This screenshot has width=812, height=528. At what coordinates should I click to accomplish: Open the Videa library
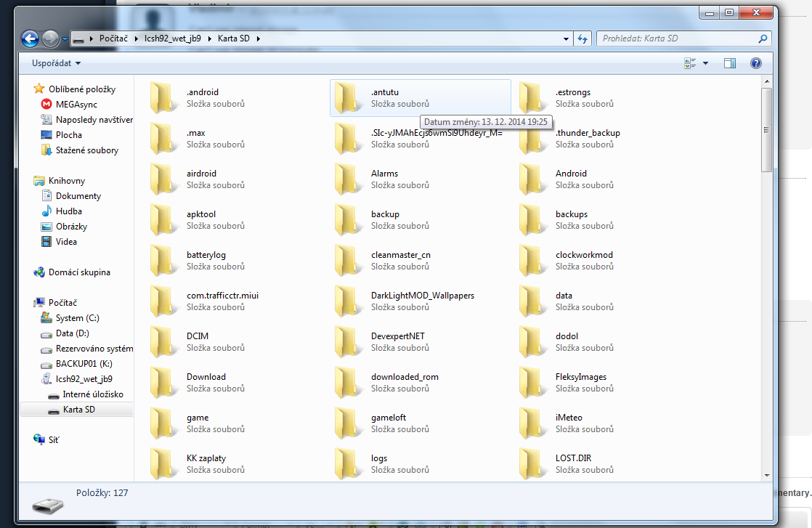tap(66, 242)
